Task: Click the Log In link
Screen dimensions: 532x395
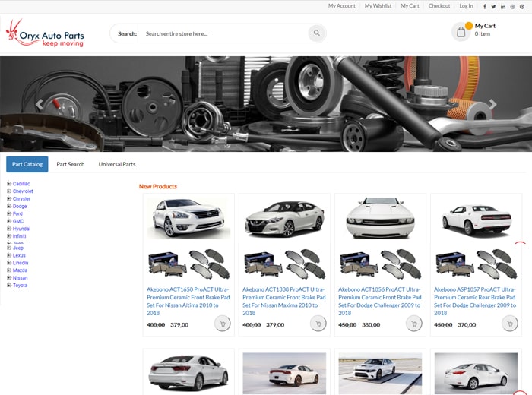Action: tap(466, 6)
